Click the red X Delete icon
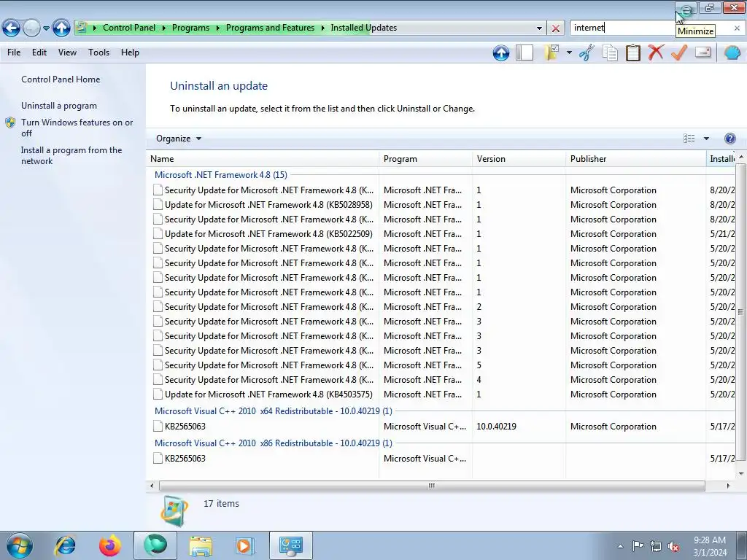The height and width of the screenshot is (560, 747). [656, 52]
